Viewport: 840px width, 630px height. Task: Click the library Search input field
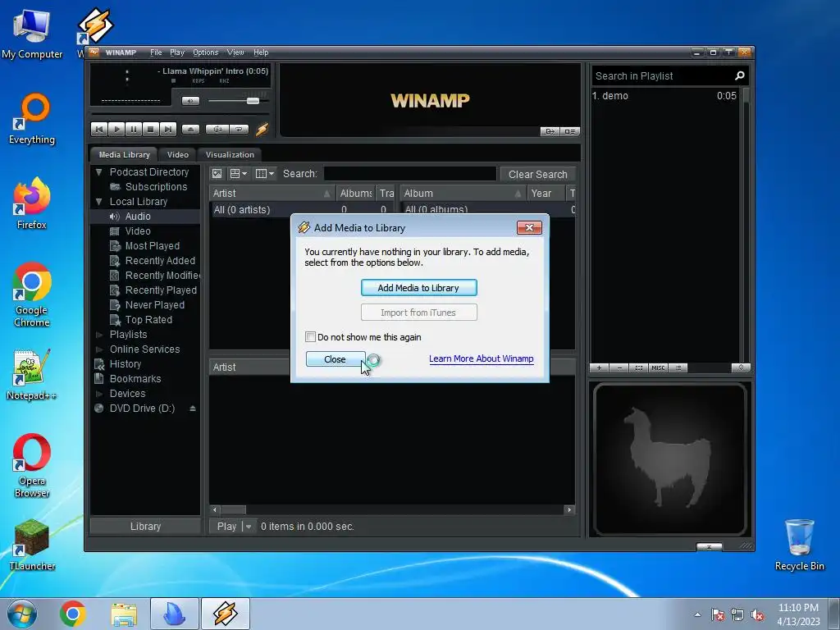[x=410, y=174]
